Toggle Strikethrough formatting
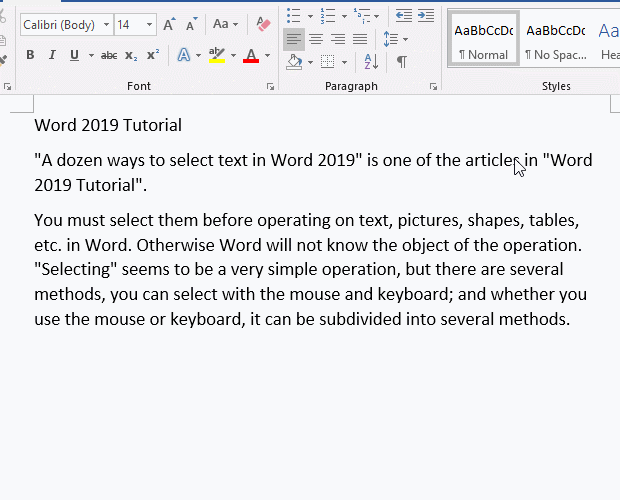The width and height of the screenshot is (620, 500). pyautogui.click(x=109, y=55)
